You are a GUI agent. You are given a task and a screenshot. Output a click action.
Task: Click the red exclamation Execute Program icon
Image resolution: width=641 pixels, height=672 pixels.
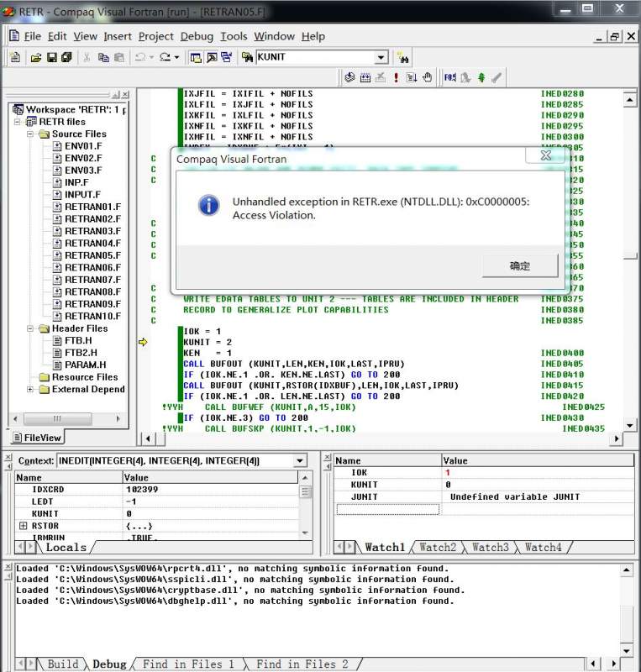click(396, 77)
